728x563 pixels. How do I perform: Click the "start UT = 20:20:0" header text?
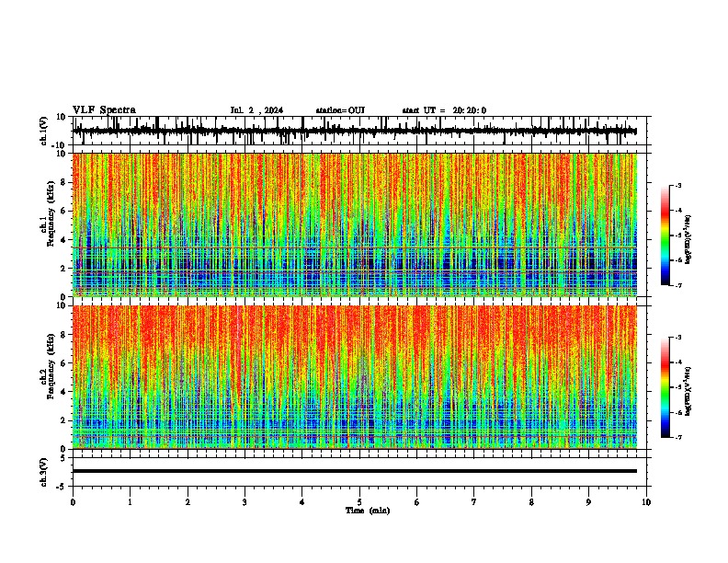[444, 110]
